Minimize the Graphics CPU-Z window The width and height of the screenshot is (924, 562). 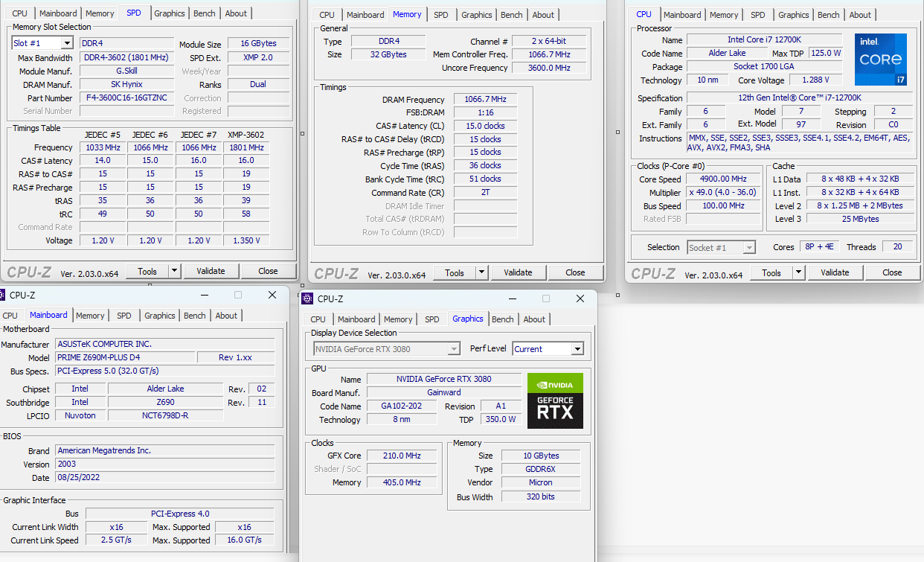point(511,298)
